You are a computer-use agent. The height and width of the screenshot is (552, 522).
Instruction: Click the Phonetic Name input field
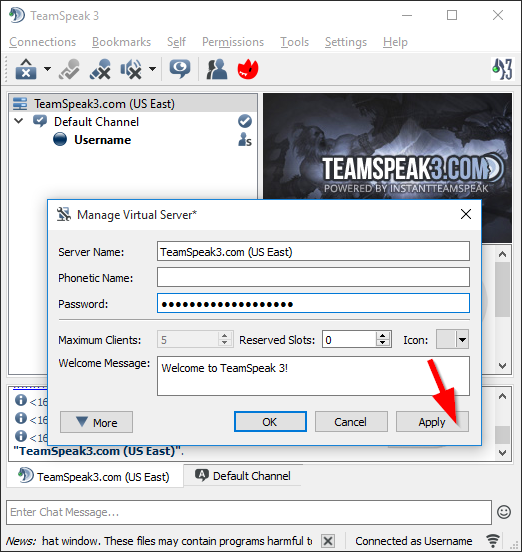pos(313,277)
